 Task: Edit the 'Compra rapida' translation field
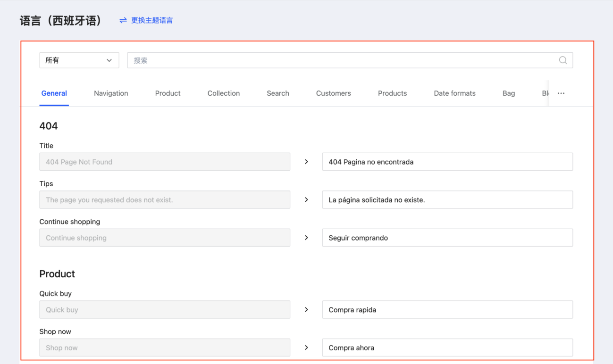coord(447,310)
